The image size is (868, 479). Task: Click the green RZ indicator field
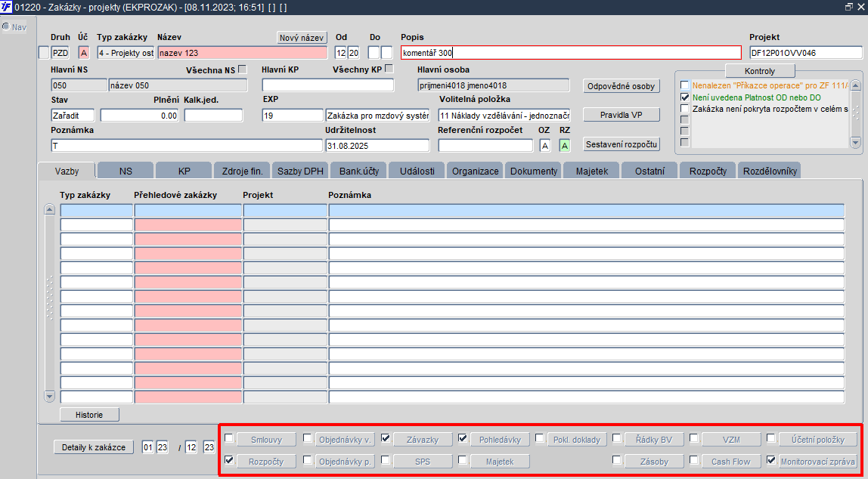[565, 146]
